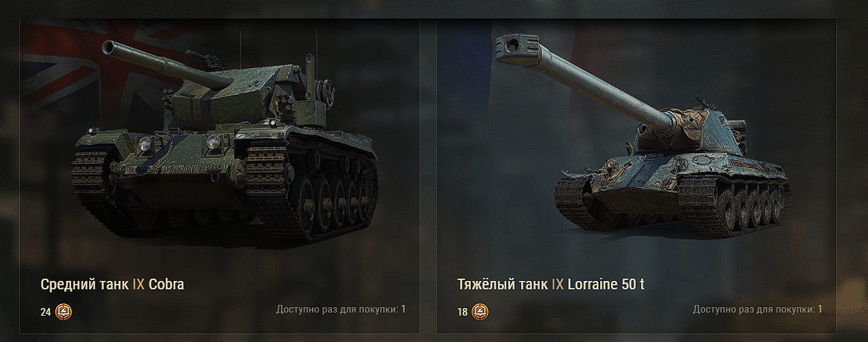Click the tier IX numeral in the Cobra title
The height and width of the screenshot is (342, 868).
(139, 285)
